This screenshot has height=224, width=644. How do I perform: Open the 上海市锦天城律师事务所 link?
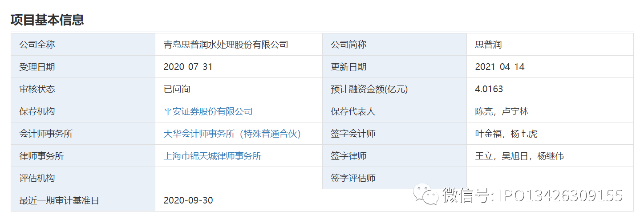212,156
